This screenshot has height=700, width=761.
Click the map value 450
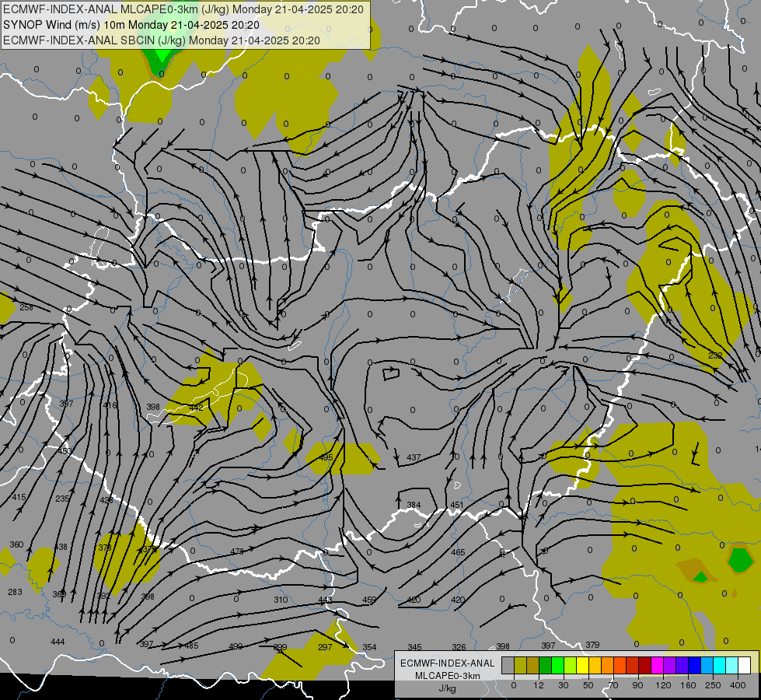(65, 451)
